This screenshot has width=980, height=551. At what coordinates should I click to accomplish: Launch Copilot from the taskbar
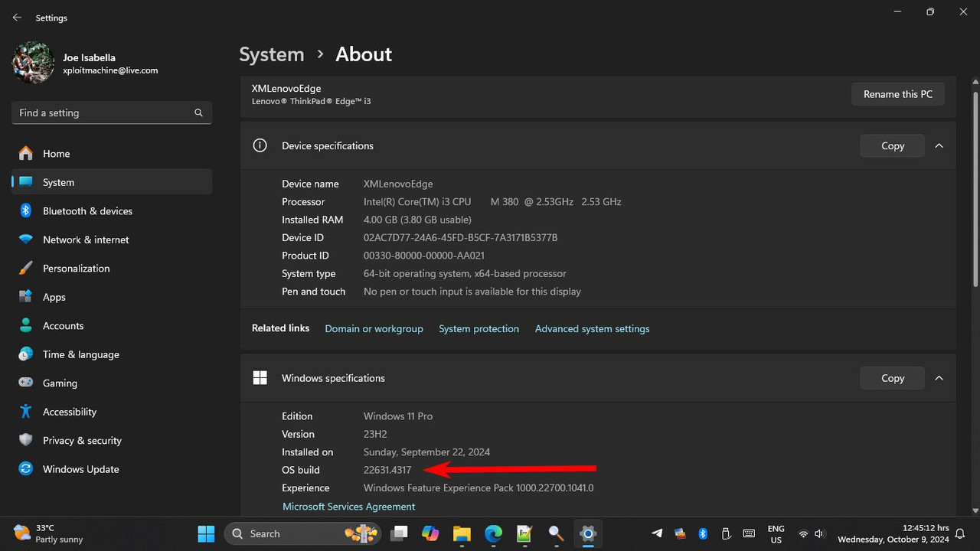click(430, 533)
